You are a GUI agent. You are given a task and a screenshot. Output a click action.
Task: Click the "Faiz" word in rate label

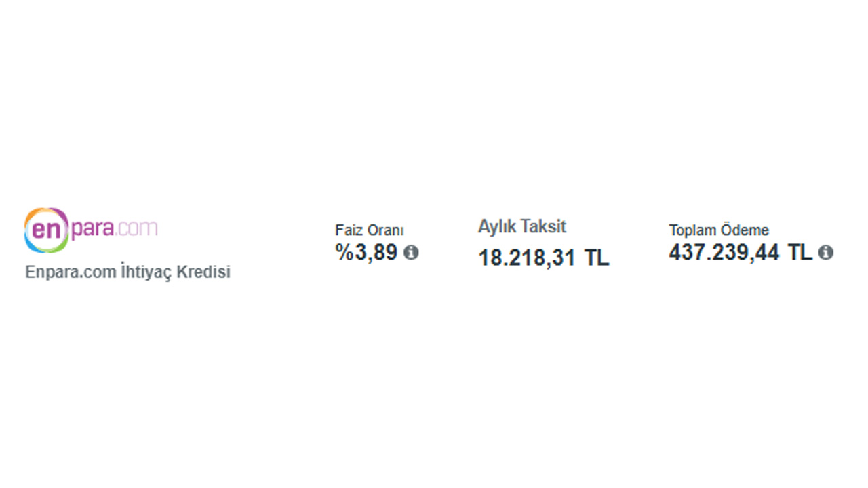coord(349,230)
